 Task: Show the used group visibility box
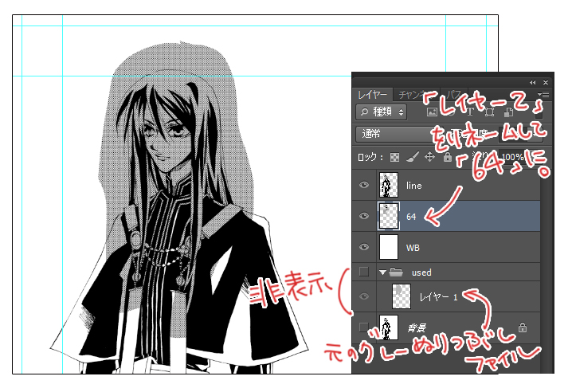(x=364, y=272)
